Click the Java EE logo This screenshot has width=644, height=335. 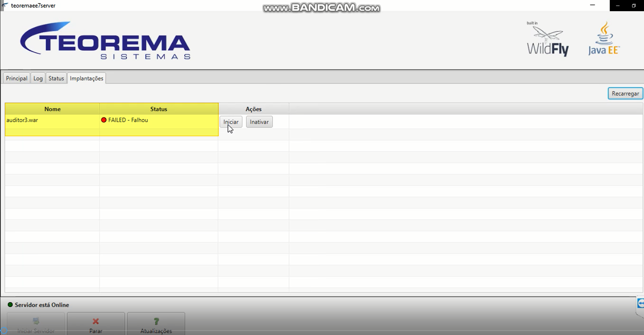coord(604,38)
